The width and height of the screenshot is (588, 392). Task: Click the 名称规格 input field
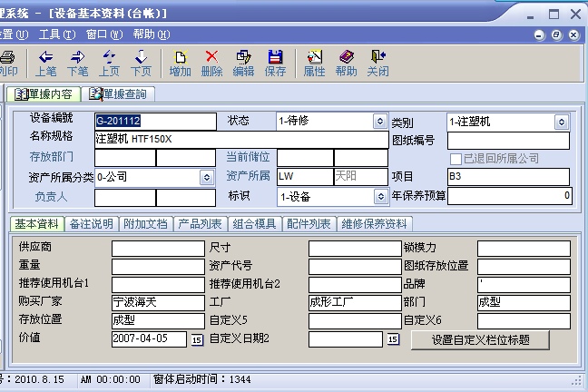tap(241, 140)
